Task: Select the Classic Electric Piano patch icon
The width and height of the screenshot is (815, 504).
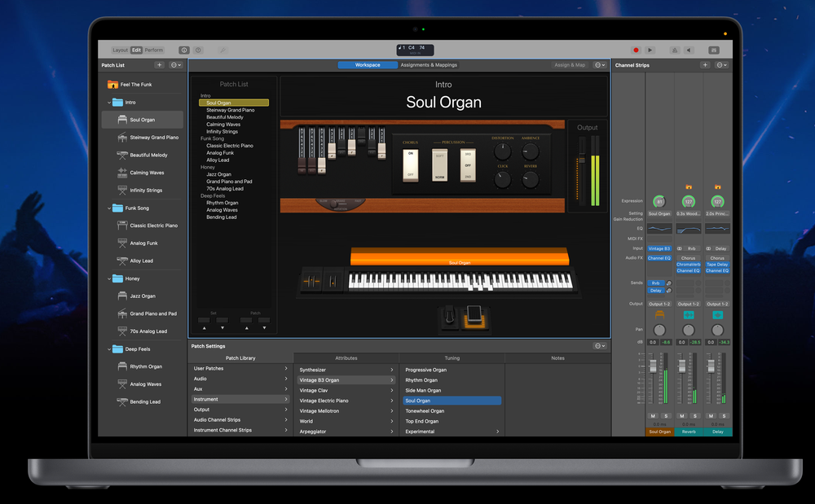Action: 122,226
